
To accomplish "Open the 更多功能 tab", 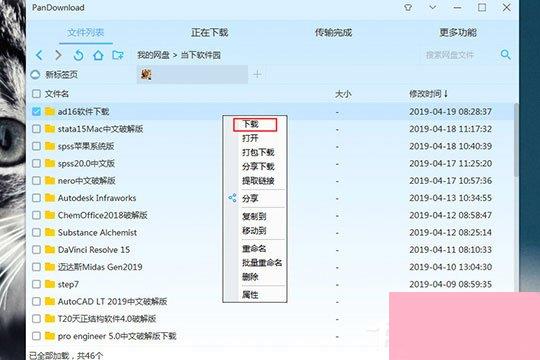I will click(458, 33).
